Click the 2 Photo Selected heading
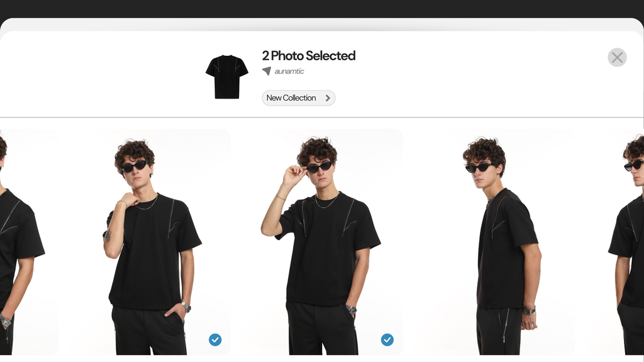644x362 pixels. coord(309,56)
